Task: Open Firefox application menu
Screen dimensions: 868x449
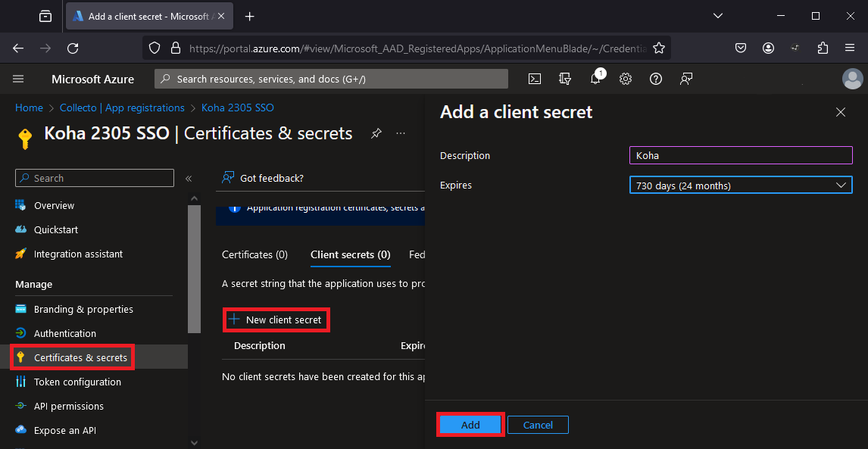Action: (851, 48)
